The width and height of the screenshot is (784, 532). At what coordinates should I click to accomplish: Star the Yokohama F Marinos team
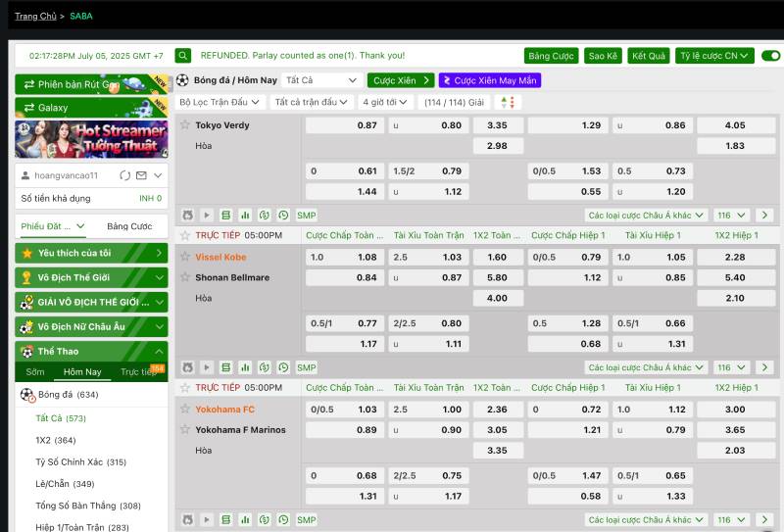[x=184, y=429]
